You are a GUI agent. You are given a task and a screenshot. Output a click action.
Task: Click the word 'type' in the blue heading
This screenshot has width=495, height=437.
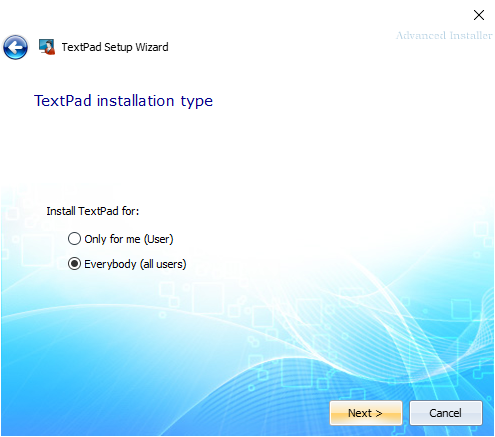[197, 102]
